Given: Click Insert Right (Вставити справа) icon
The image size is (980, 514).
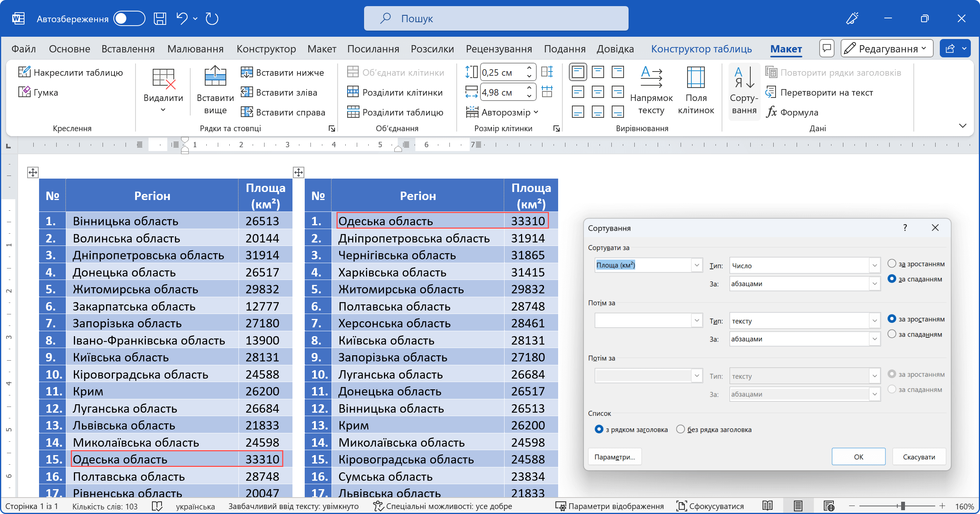Looking at the screenshot, I should tap(247, 112).
